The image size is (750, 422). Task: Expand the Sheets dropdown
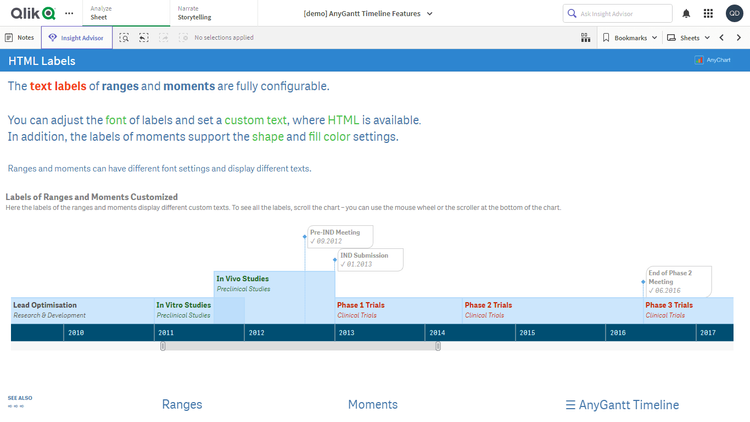pyautogui.click(x=689, y=38)
